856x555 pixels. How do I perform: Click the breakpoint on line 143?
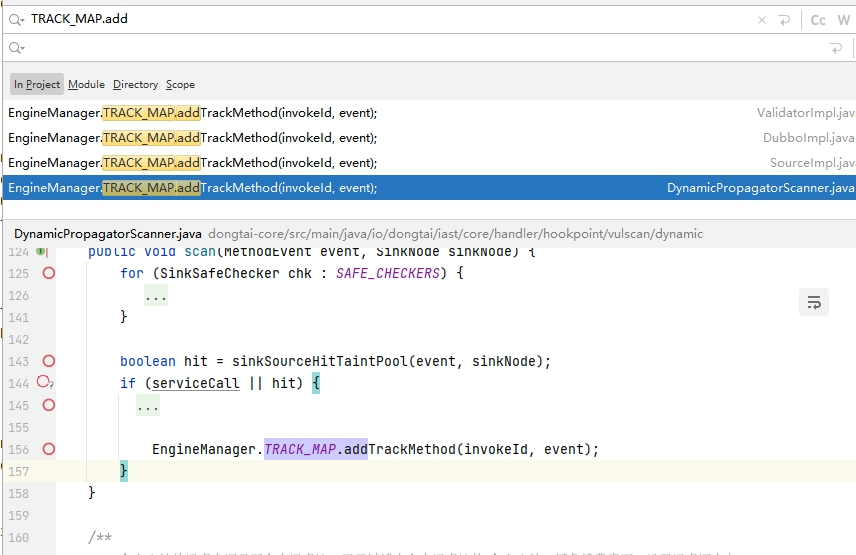[48, 361]
